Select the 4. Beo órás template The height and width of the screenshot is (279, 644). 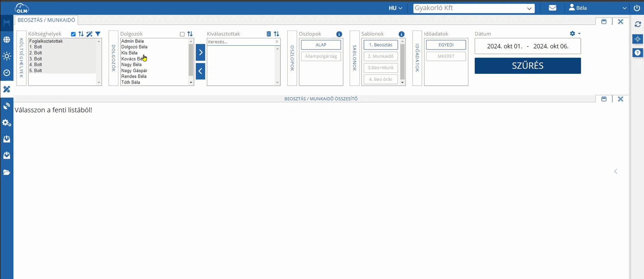[380, 79]
